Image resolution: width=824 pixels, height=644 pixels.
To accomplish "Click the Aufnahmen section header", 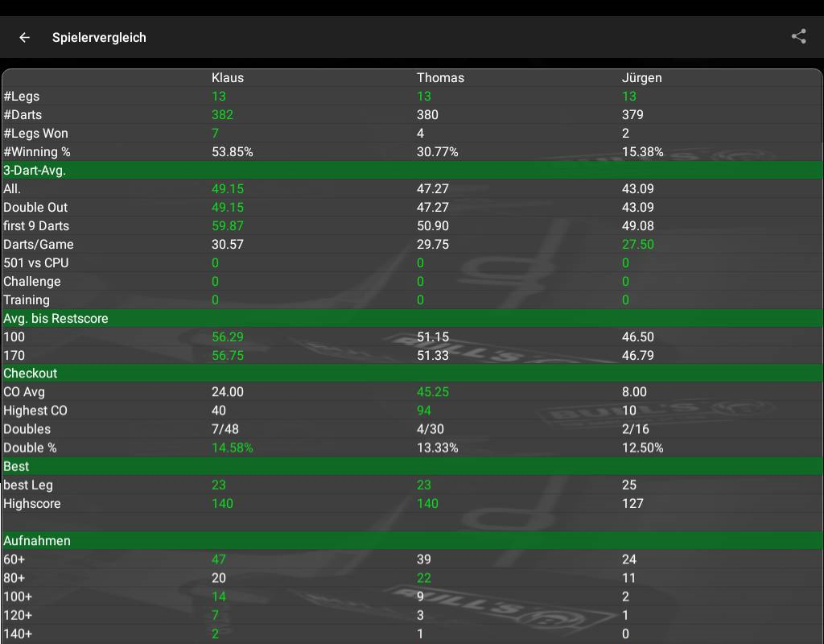I will point(37,540).
